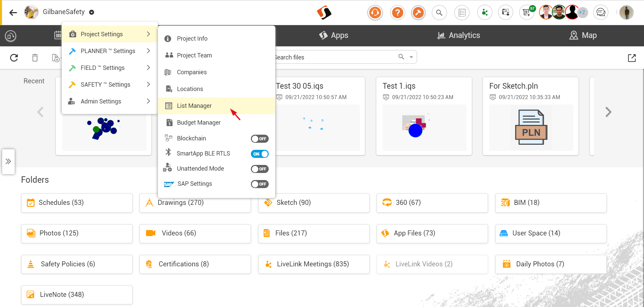644x307 pixels.
Task: Switch to the Apps tab
Action: [x=334, y=35]
